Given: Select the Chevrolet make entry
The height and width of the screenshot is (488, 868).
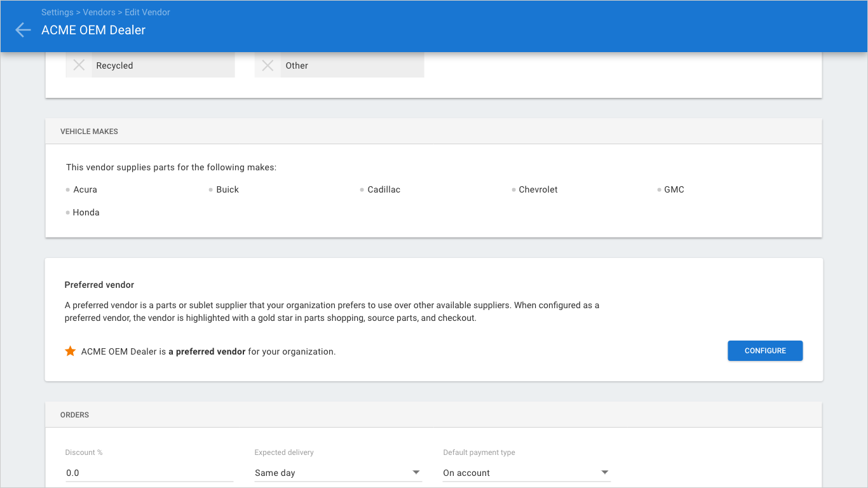Looking at the screenshot, I should click(538, 189).
